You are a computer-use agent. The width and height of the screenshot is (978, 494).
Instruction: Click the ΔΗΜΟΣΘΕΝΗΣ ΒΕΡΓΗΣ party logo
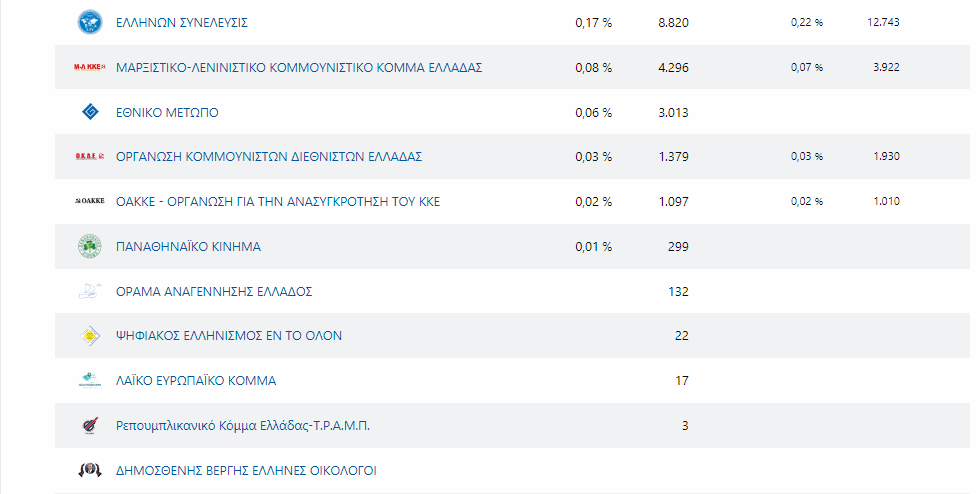click(x=90, y=470)
